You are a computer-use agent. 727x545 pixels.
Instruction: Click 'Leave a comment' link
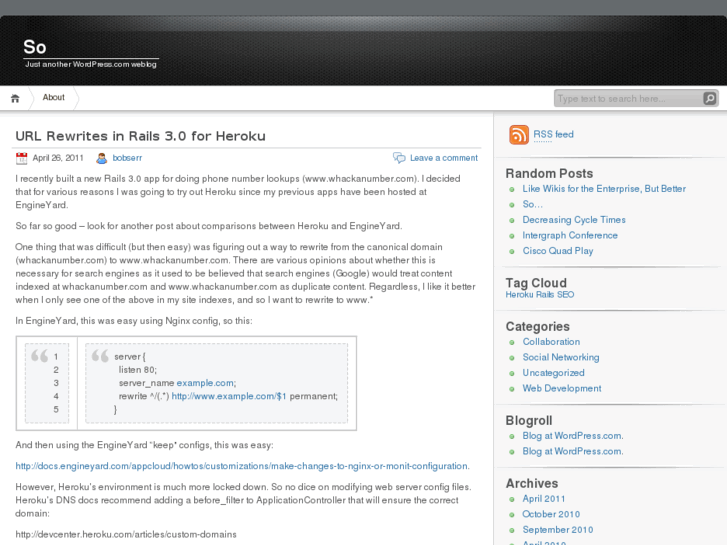click(x=444, y=158)
